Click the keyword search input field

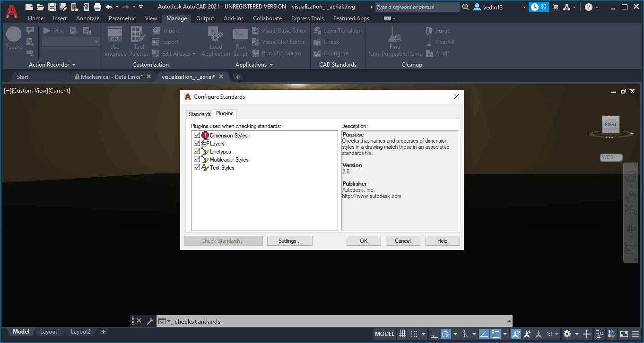pos(417,7)
